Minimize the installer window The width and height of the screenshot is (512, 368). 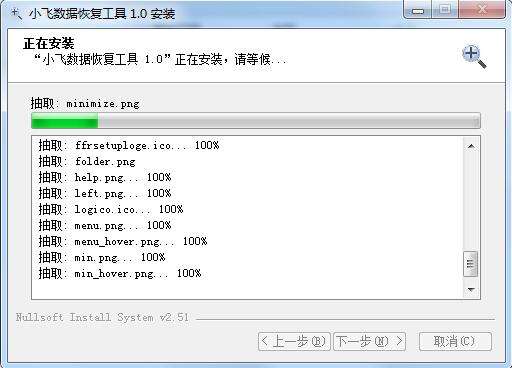coord(418,10)
